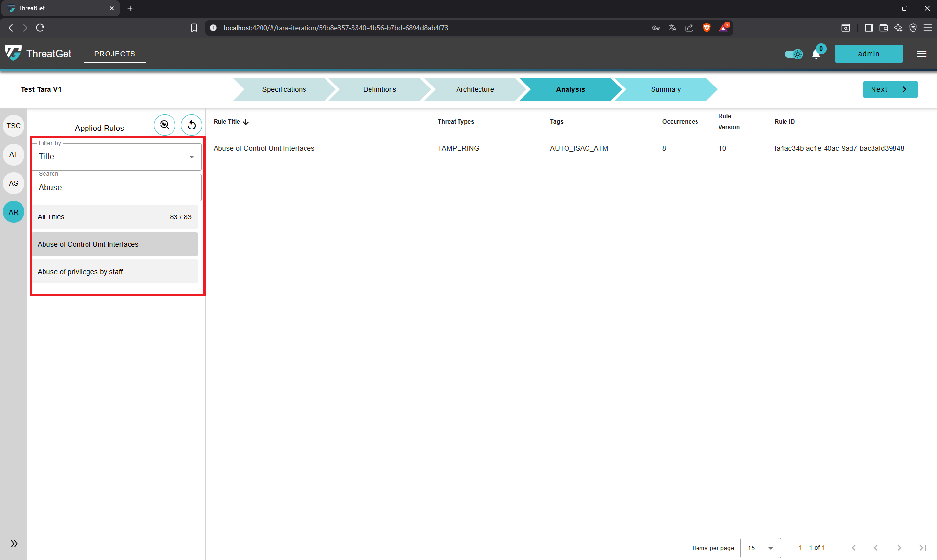Open the hamburger menu top right
The image size is (937, 560).
click(922, 54)
